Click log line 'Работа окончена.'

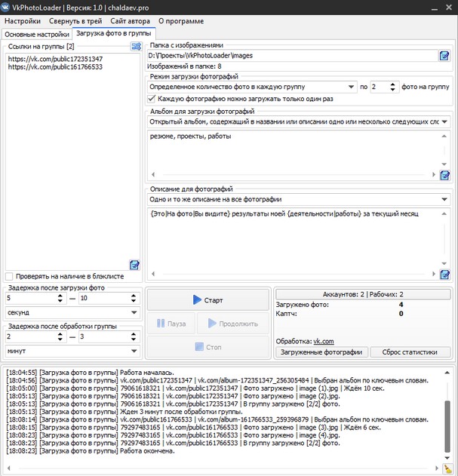[91, 451]
